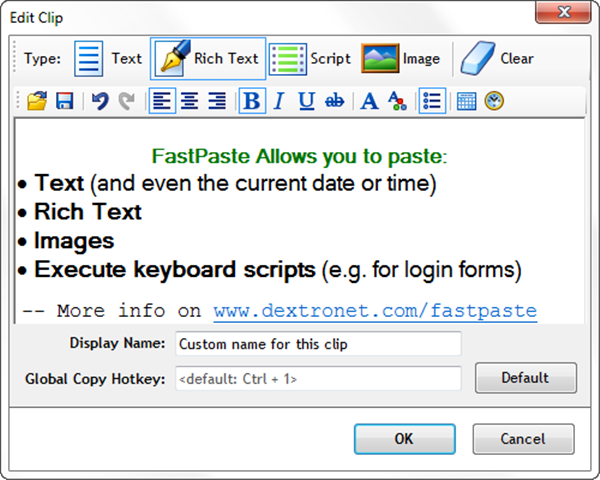
Task: Click the Global Copy Hotkey field
Action: [318, 379]
